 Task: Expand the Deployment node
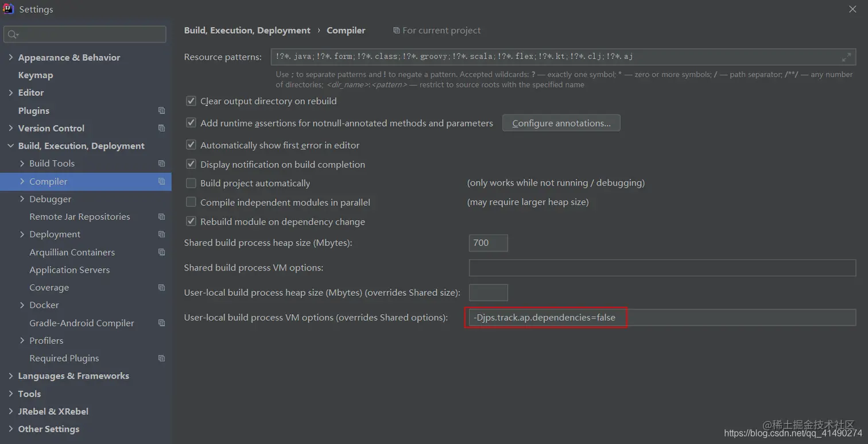(x=22, y=234)
